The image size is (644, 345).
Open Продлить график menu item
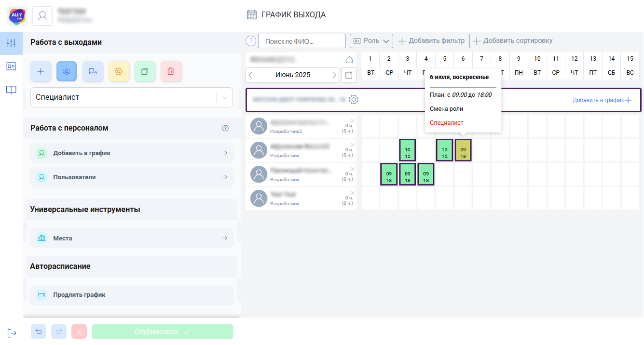[x=132, y=295]
